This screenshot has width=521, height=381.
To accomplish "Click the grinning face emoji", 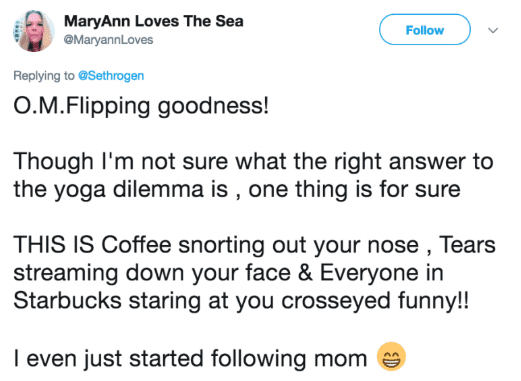I will tap(391, 356).
